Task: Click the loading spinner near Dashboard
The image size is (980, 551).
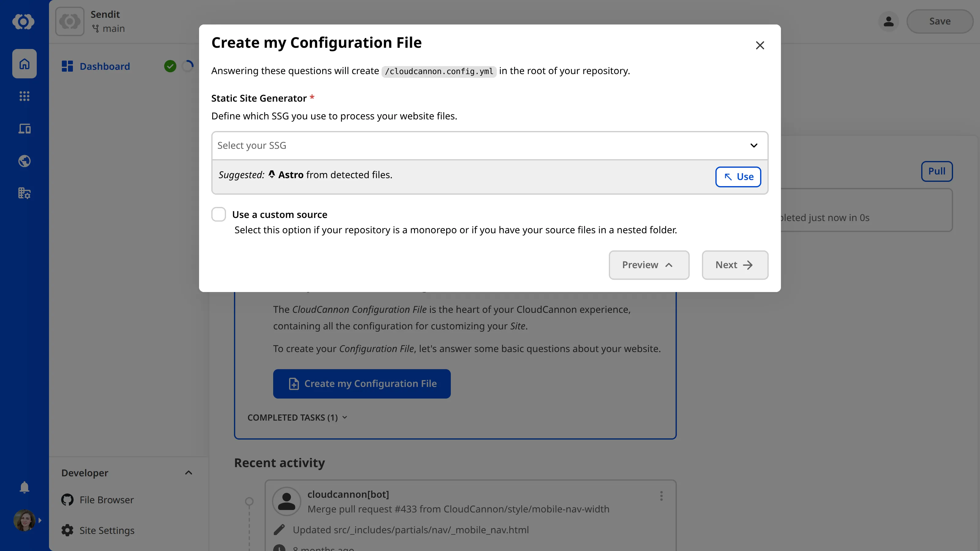Action: coord(187,66)
